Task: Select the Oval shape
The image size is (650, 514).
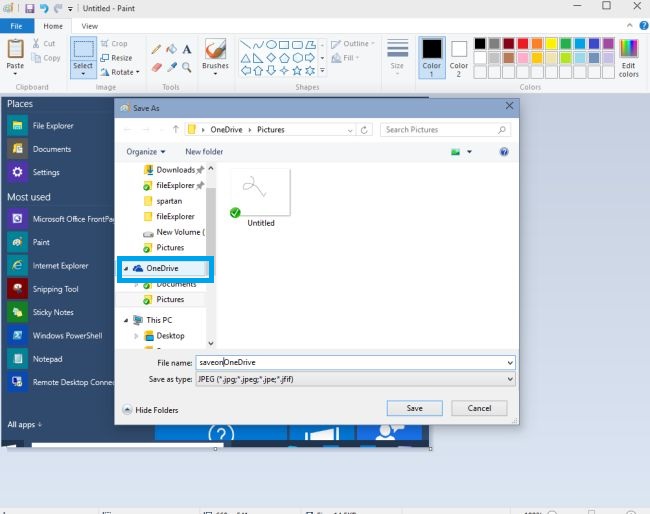Action: 271,44
